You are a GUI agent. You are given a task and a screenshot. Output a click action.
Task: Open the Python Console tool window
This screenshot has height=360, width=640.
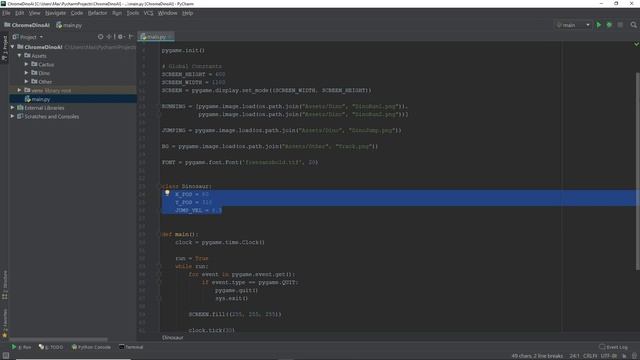pos(91,347)
